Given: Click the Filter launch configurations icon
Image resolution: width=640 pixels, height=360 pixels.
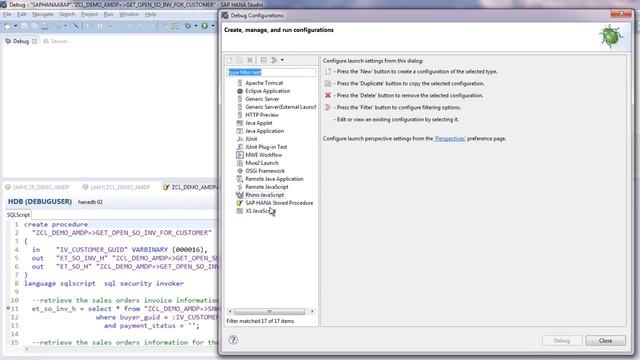Looking at the screenshot, I should click(274, 60).
